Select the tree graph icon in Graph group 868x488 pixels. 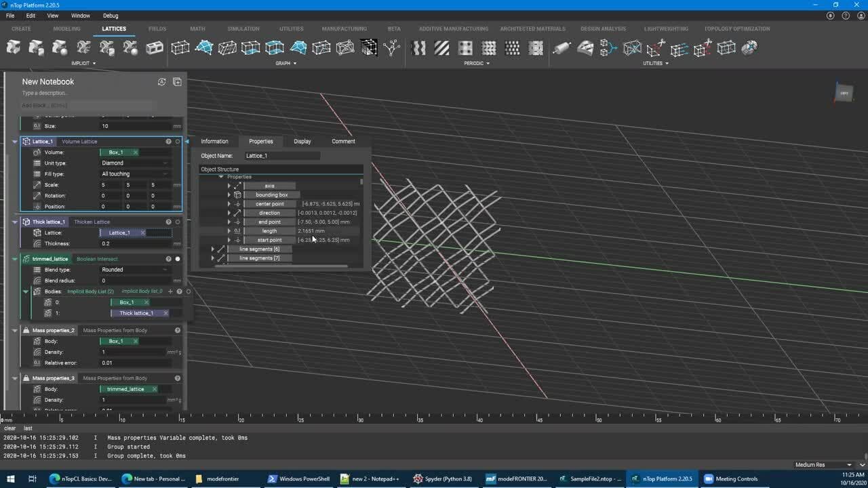pos(392,47)
